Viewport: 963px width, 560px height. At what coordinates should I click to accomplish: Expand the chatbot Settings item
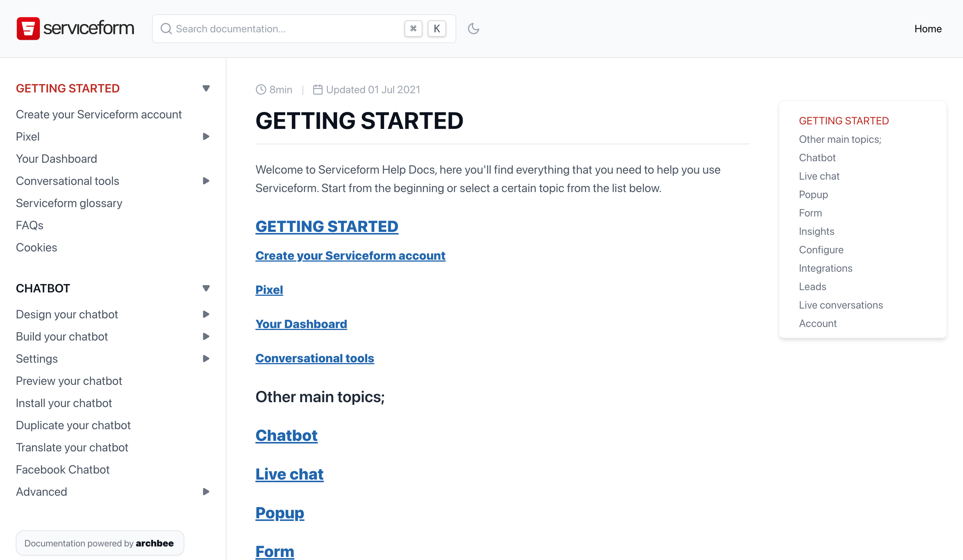pyautogui.click(x=206, y=359)
